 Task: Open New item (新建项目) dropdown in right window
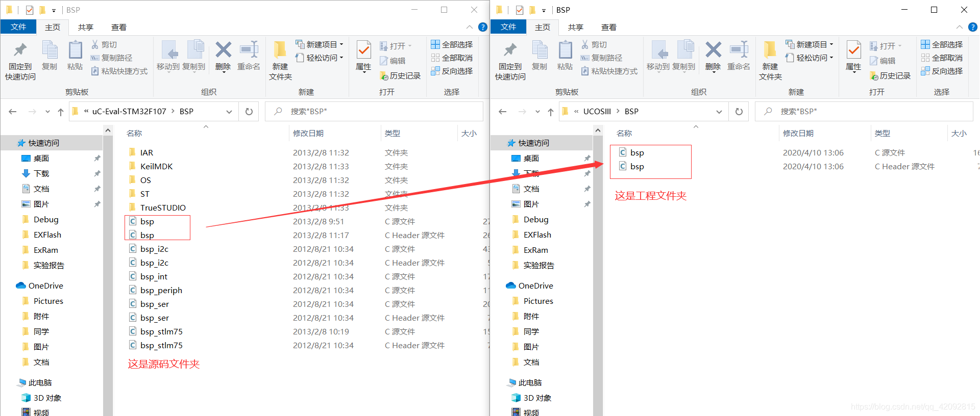[x=810, y=45]
